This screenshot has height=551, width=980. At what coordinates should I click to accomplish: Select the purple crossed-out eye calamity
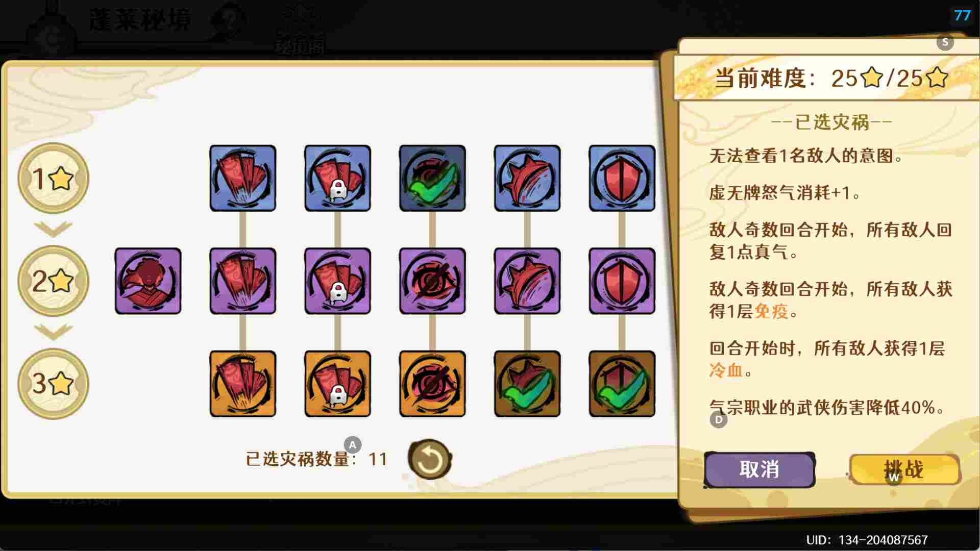tap(432, 281)
